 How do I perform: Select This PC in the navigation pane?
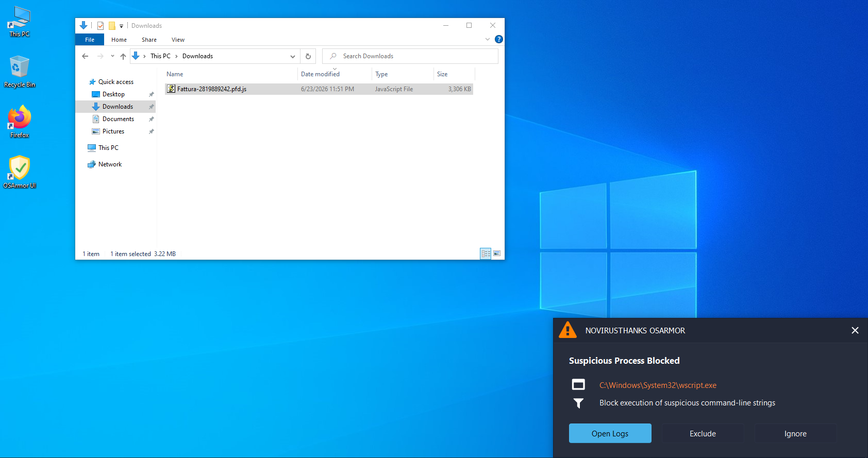click(108, 148)
